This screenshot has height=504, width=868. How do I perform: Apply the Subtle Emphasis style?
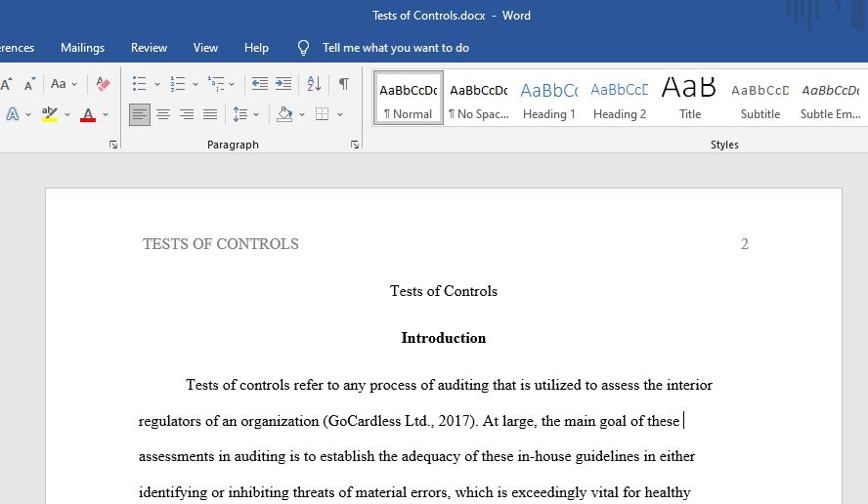pos(830,98)
